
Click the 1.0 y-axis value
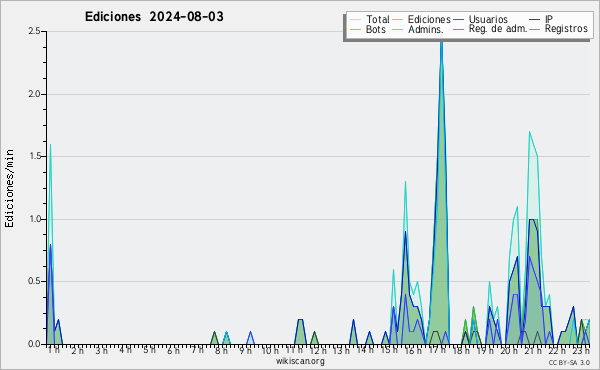(34, 219)
